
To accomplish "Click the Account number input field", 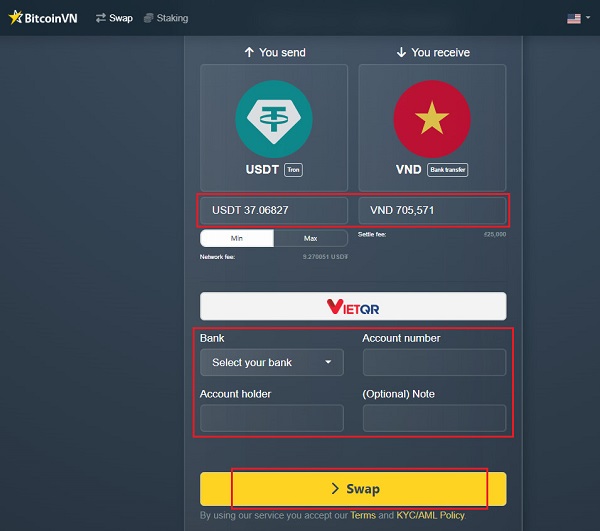I will pyautogui.click(x=434, y=362).
